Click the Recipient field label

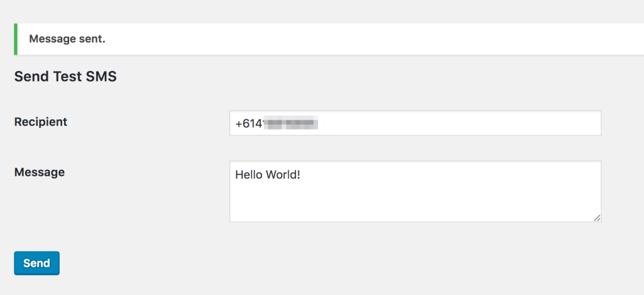(x=41, y=122)
